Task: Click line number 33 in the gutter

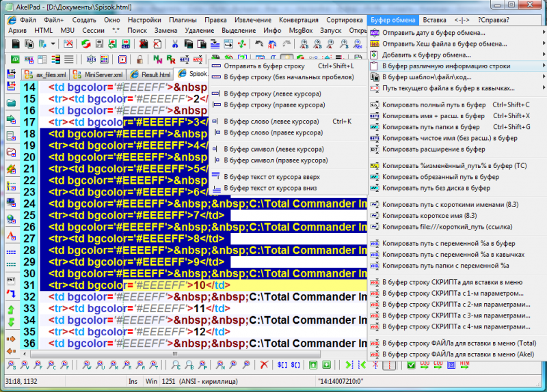Action: 29,309
